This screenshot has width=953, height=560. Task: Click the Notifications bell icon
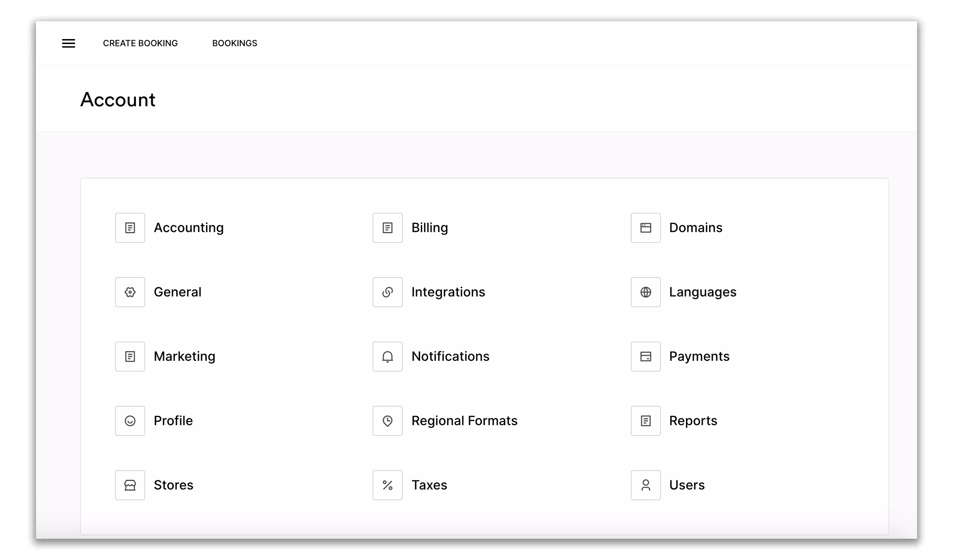tap(387, 357)
